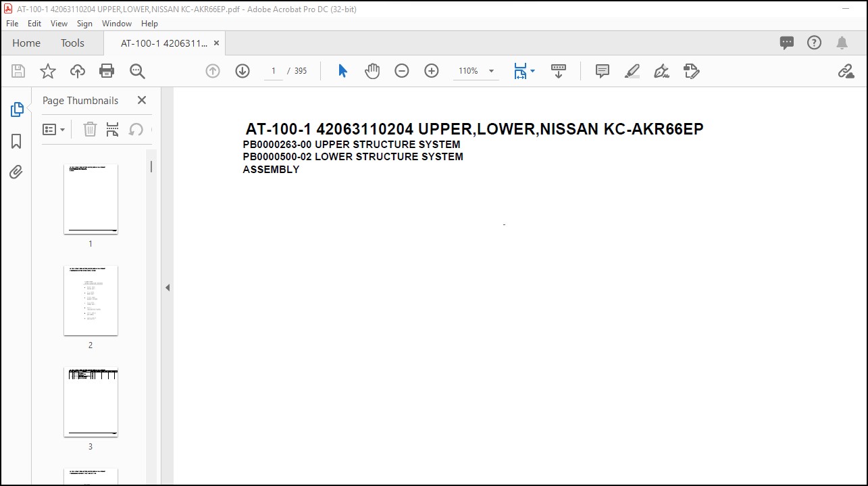Open the Sign menu
The image size is (868, 486).
pos(84,23)
